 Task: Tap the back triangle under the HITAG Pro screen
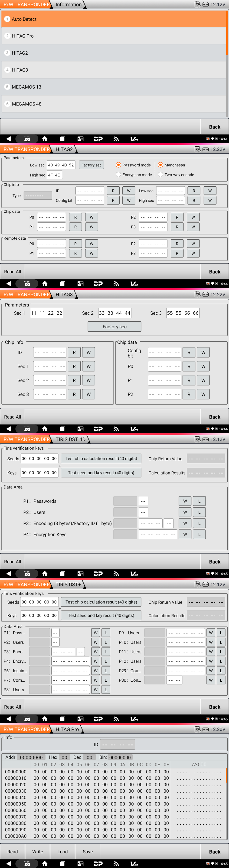pos(9,864)
